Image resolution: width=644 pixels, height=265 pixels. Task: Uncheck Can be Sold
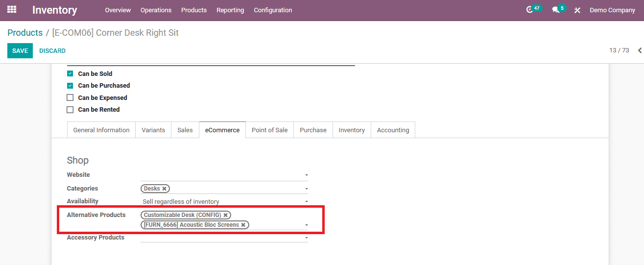[x=70, y=74]
